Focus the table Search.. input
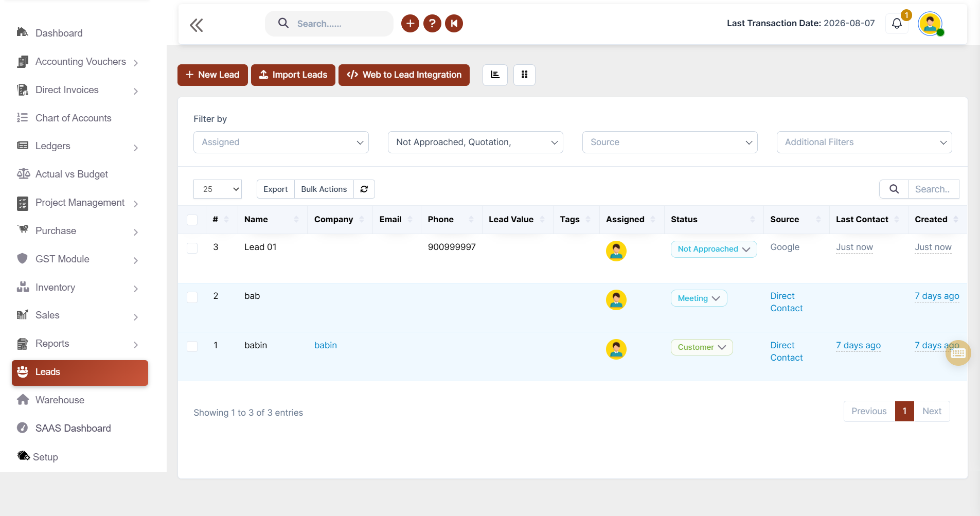Viewport: 980px width, 516px height. pyautogui.click(x=933, y=189)
